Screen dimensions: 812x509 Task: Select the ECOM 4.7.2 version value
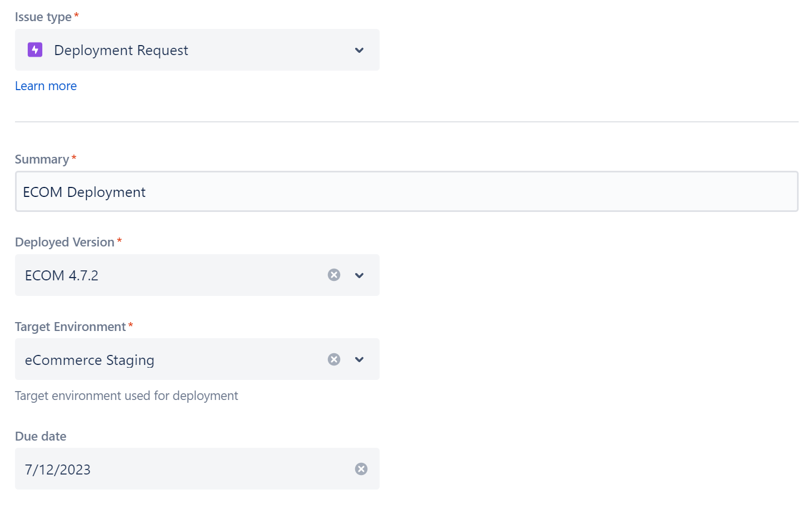(x=62, y=275)
